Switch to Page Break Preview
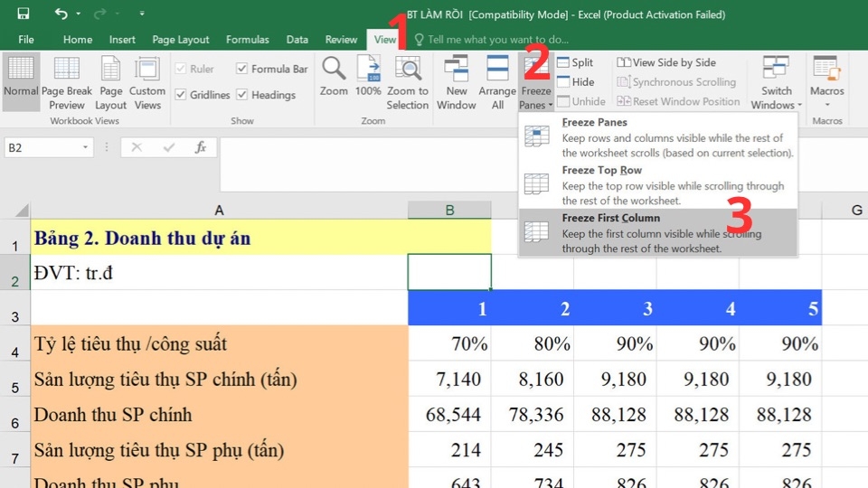The width and height of the screenshot is (868, 488). point(66,83)
